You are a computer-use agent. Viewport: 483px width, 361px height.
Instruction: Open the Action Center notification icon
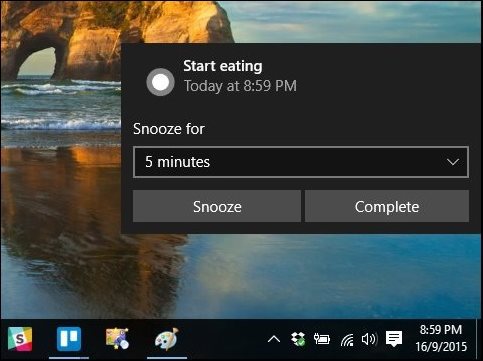[394, 339]
